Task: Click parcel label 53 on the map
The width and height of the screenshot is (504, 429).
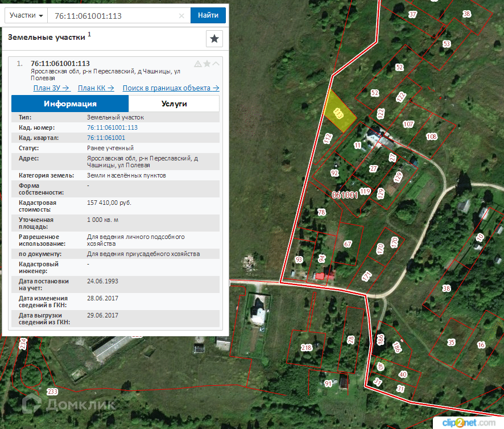Action: [x=447, y=44]
